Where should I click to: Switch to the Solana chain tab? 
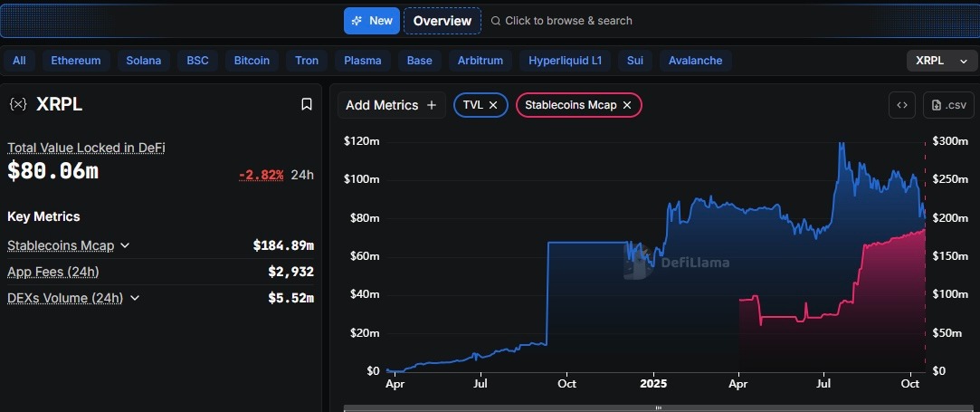(144, 61)
